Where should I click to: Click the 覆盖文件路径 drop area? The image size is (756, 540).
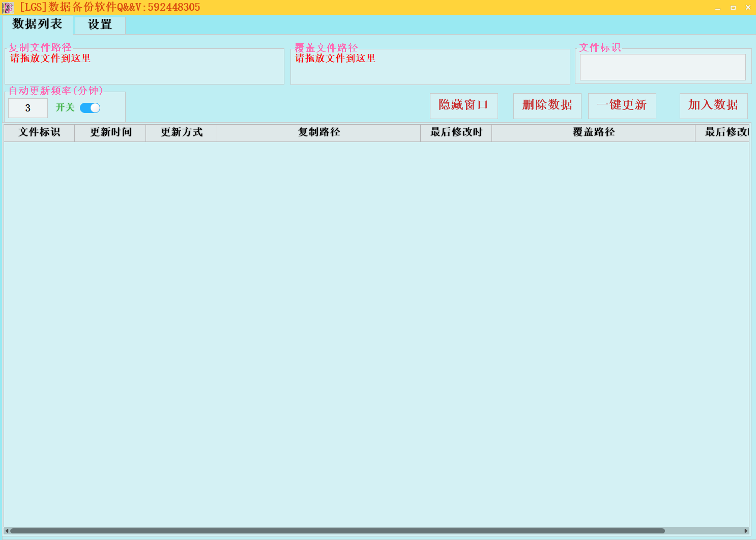point(430,67)
